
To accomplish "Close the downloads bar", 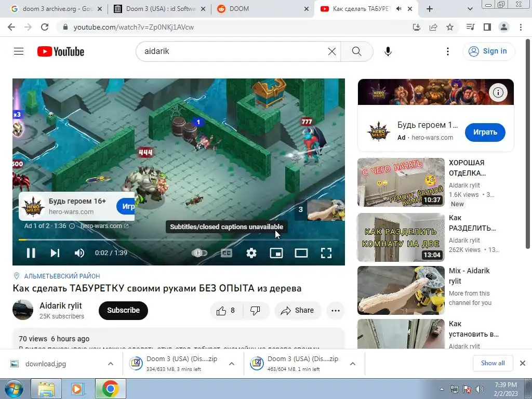I will (523, 363).
